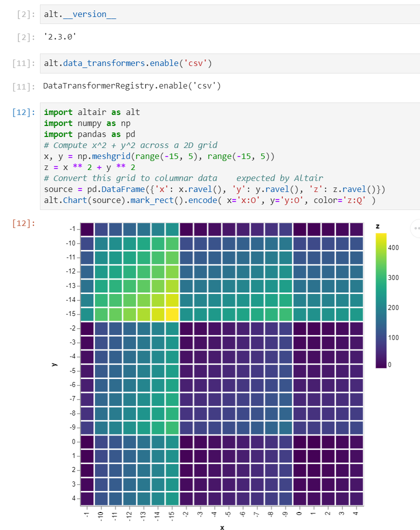The height and width of the screenshot is (530, 420).
Task: Click the '-12' tick label on the x-axis
Action: [129, 516]
